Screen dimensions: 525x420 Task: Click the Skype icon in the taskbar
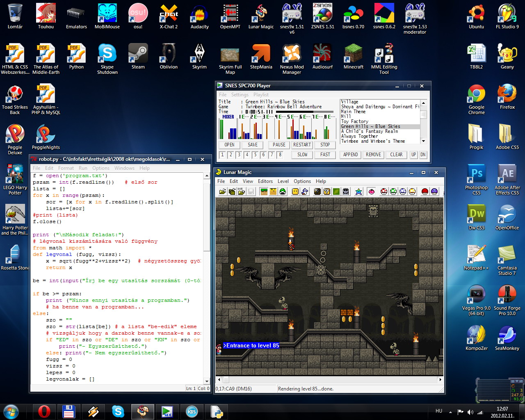tap(118, 411)
